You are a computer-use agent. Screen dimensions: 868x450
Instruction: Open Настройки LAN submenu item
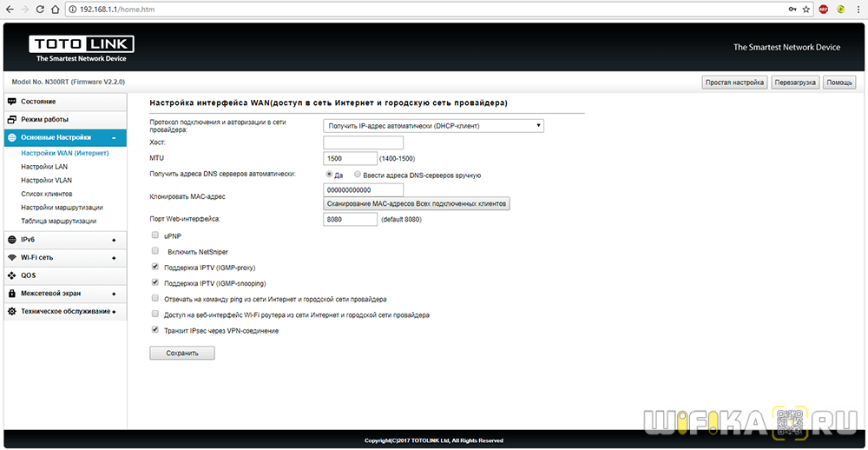pyautogui.click(x=43, y=166)
